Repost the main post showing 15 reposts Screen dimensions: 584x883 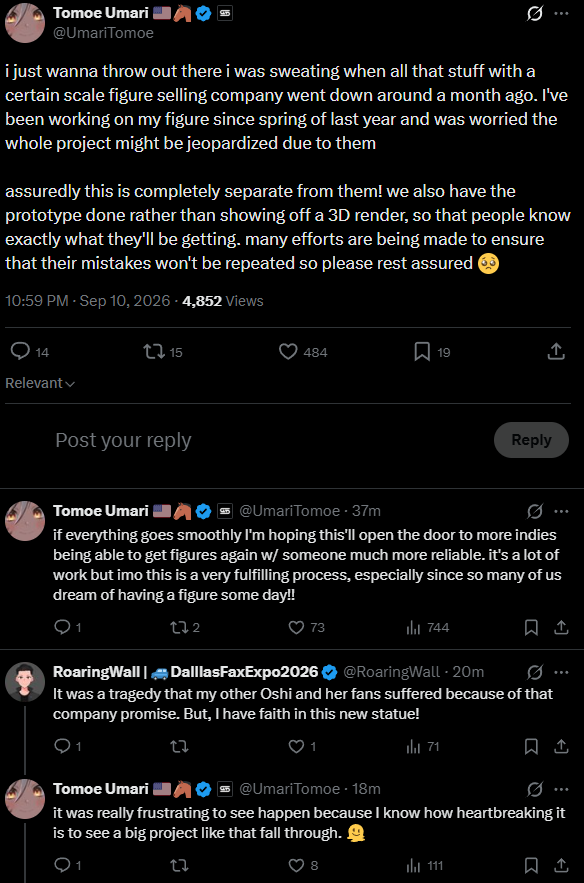coord(163,352)
